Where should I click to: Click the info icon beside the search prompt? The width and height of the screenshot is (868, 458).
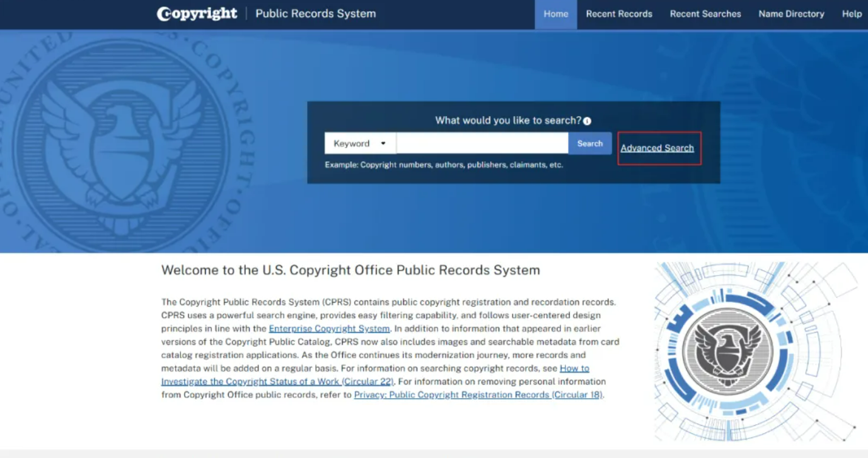click(x=587, y=121)
